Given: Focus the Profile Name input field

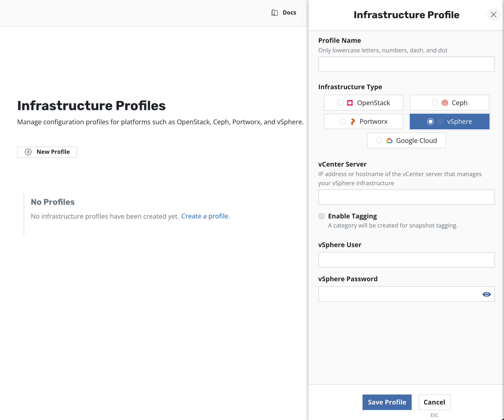Looking at the screenshot, I should coord(406,64).
